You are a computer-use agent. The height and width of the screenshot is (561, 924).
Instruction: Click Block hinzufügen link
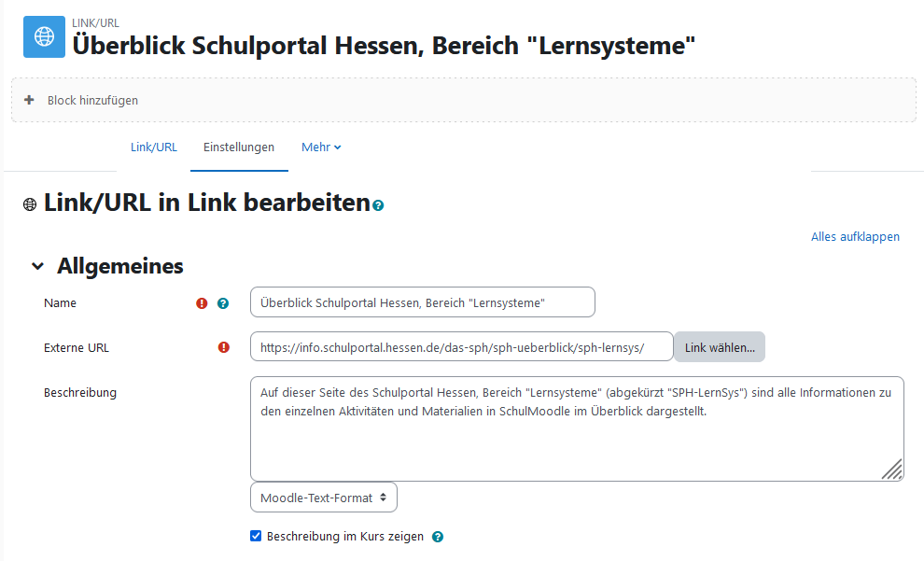point(92,100)
